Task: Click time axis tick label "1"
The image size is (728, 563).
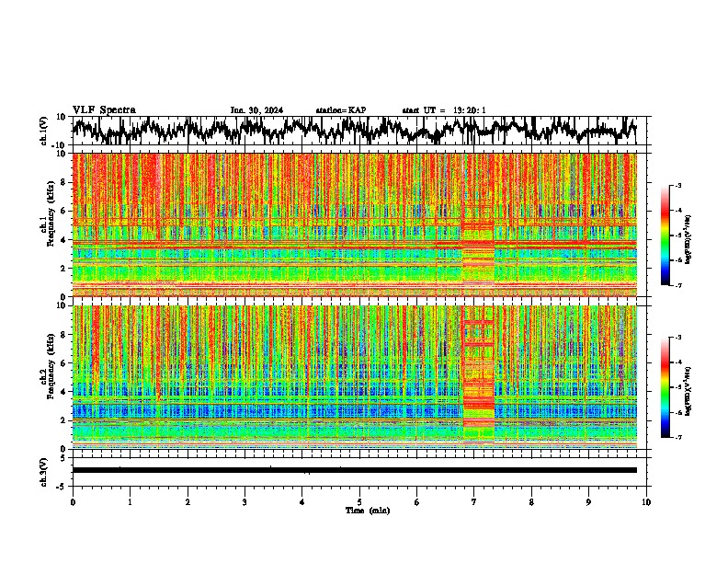Action: [x=130, y=502]
